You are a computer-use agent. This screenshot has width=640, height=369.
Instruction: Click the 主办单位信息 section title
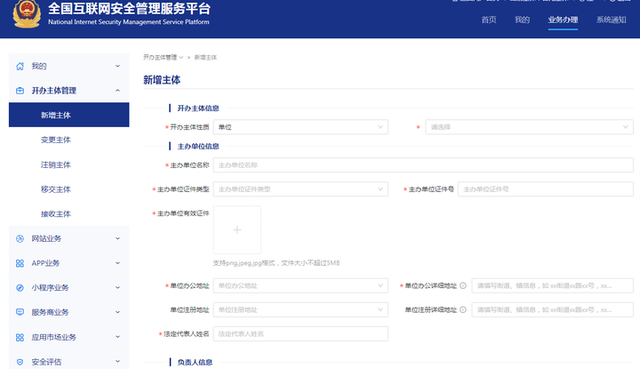[198, 146]
